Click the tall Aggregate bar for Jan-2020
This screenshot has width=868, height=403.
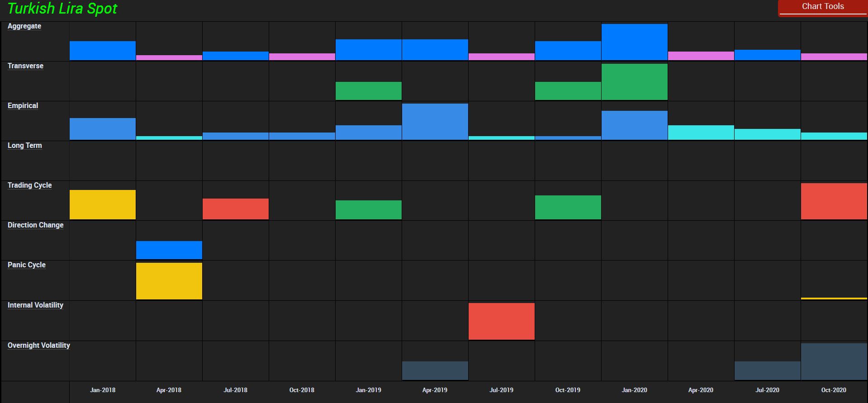634,42
